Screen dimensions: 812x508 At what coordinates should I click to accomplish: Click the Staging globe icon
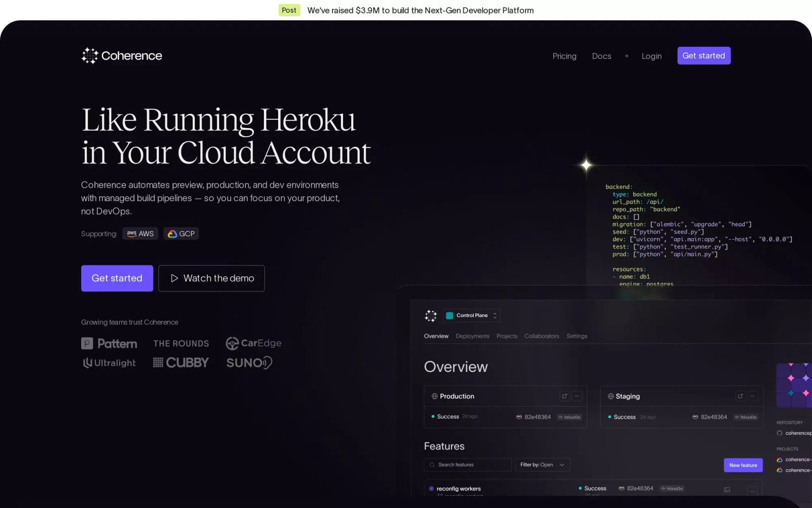[x=611, y=396]
